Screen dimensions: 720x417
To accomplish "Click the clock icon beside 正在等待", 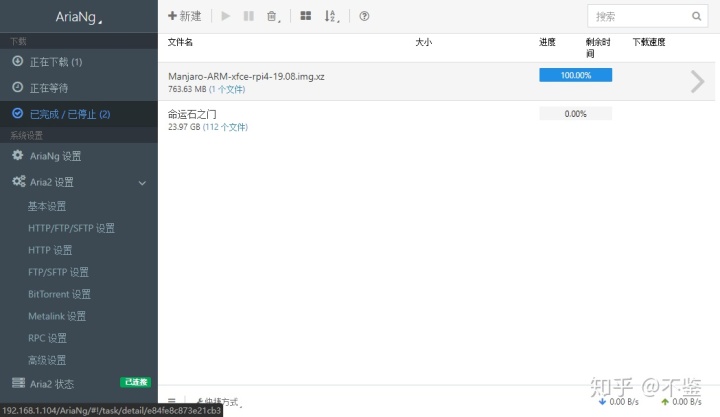I will pos(17,87).
